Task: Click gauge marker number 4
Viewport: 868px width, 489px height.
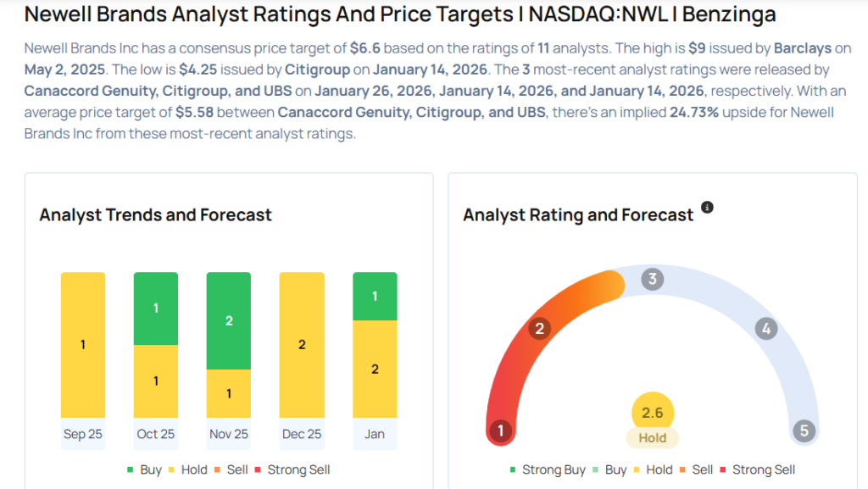Action: coord(766,329)
